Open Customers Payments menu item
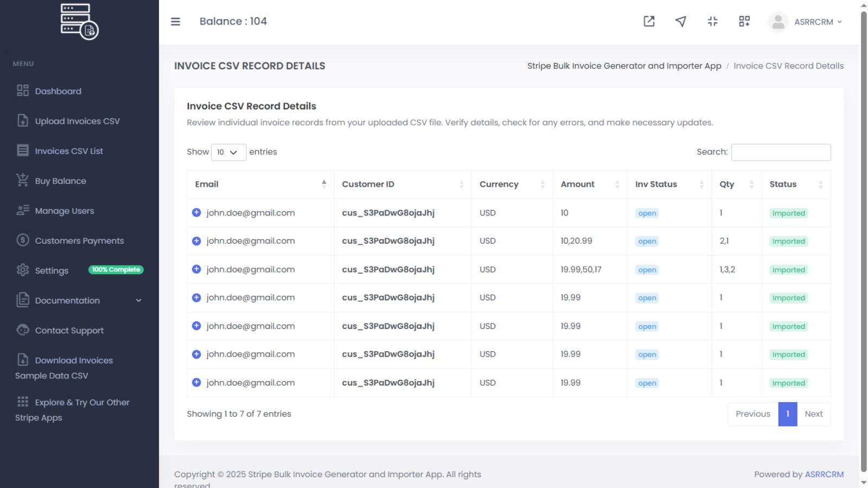868x488 pixels. (79, 240)
